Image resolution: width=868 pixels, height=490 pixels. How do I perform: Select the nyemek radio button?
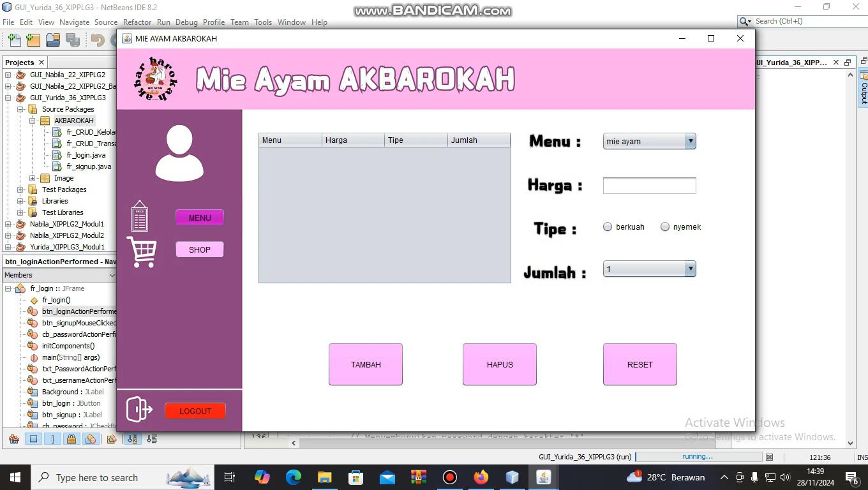coord(665,226)
